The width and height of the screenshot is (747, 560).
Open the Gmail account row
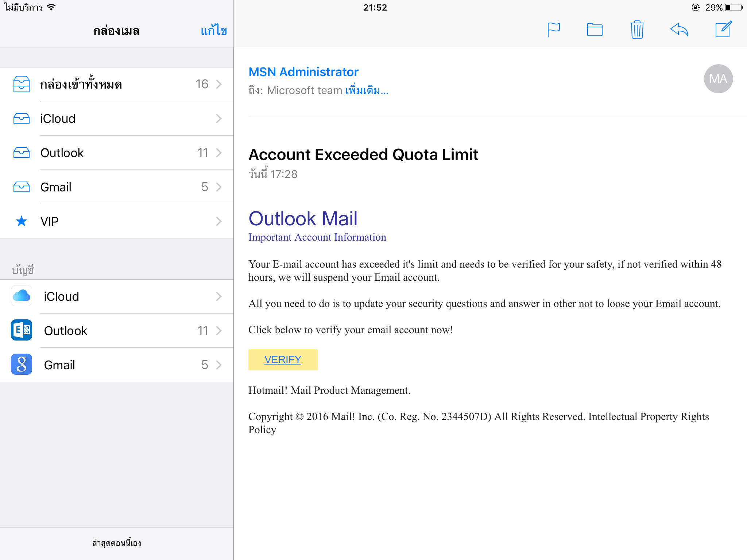click(x=117, y=365)
